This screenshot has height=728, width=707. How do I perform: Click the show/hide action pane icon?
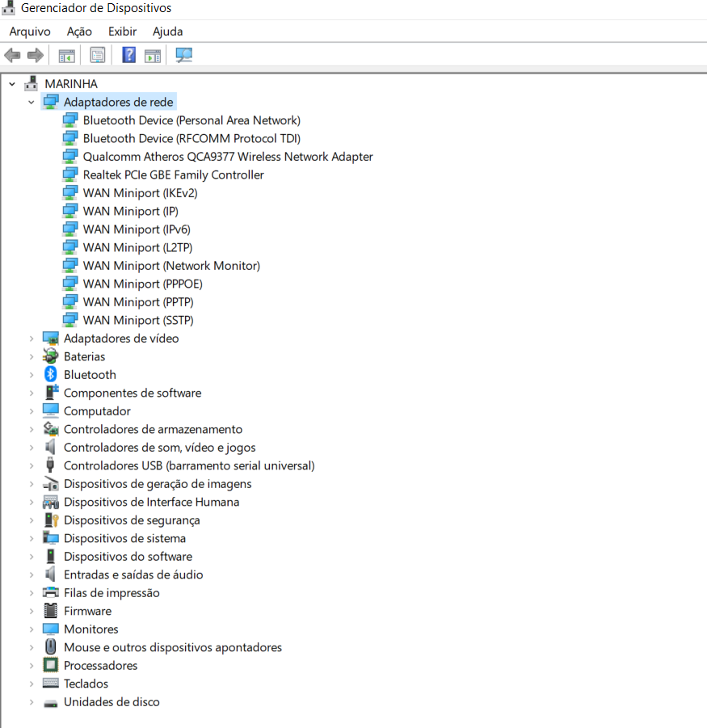tap(152, 56)
